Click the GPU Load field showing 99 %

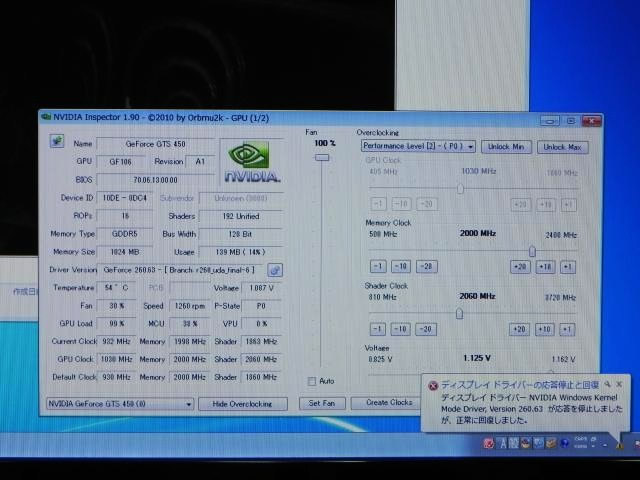tap(116, 324)
